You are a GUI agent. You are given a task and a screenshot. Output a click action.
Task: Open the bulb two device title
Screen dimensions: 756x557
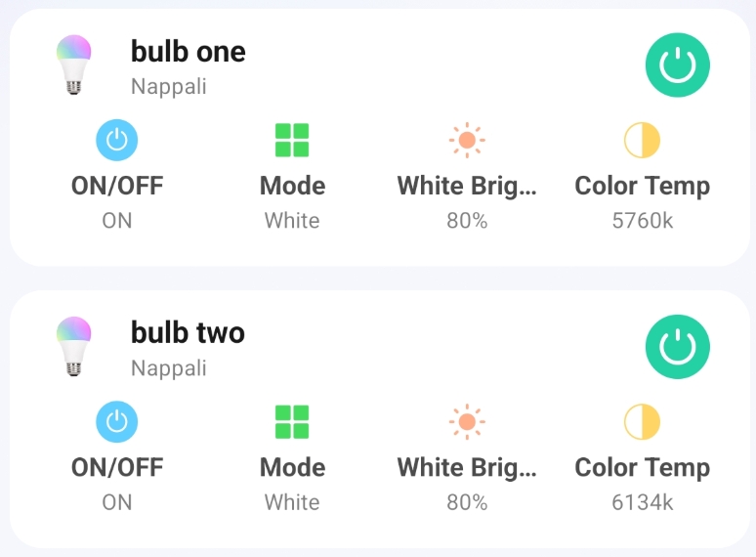click(x=188, y=333)
